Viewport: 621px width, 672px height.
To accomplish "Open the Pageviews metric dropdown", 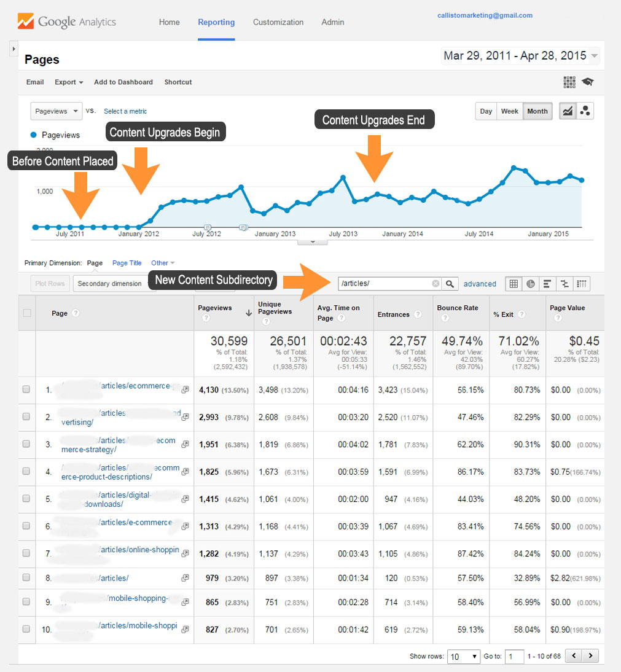I will point(57,111).
